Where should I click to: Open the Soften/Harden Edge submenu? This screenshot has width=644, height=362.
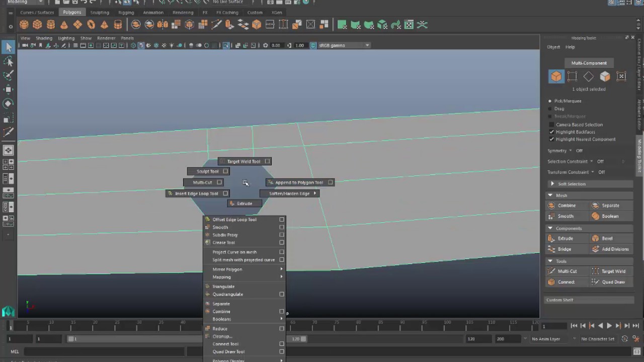pos(289,194)
